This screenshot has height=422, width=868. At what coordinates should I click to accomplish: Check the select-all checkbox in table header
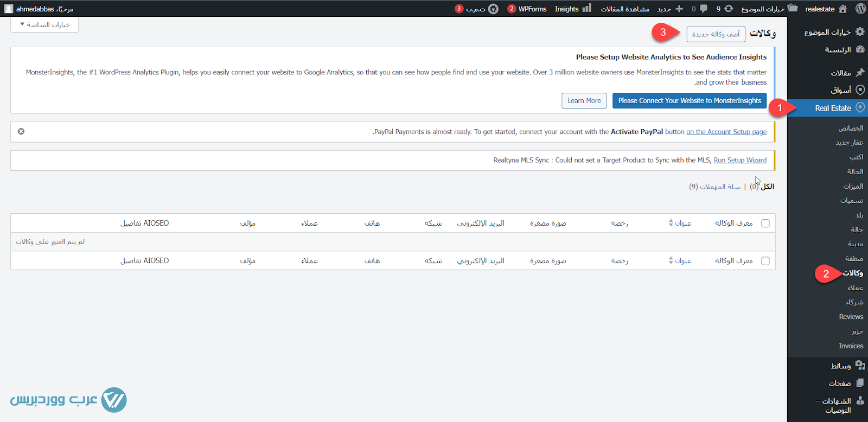point(765,223)
